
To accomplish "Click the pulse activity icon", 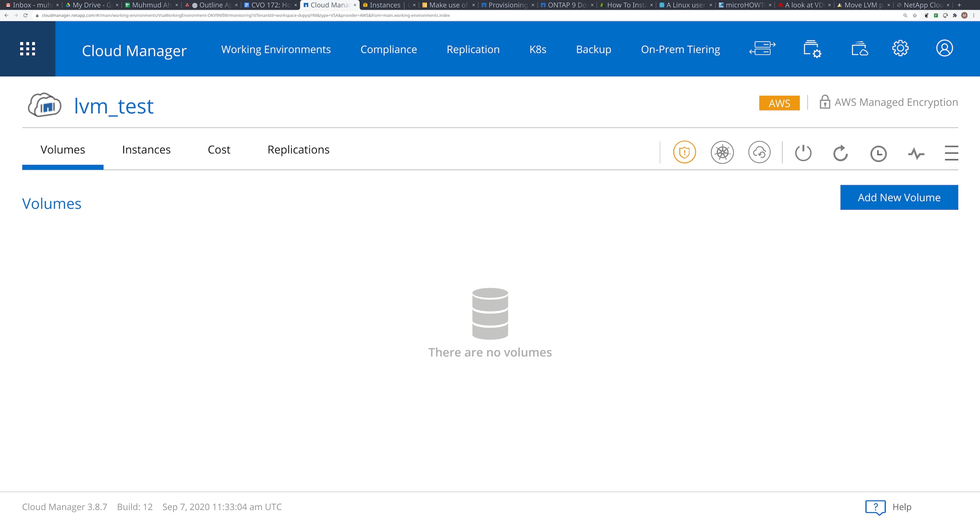I will 916,153.
